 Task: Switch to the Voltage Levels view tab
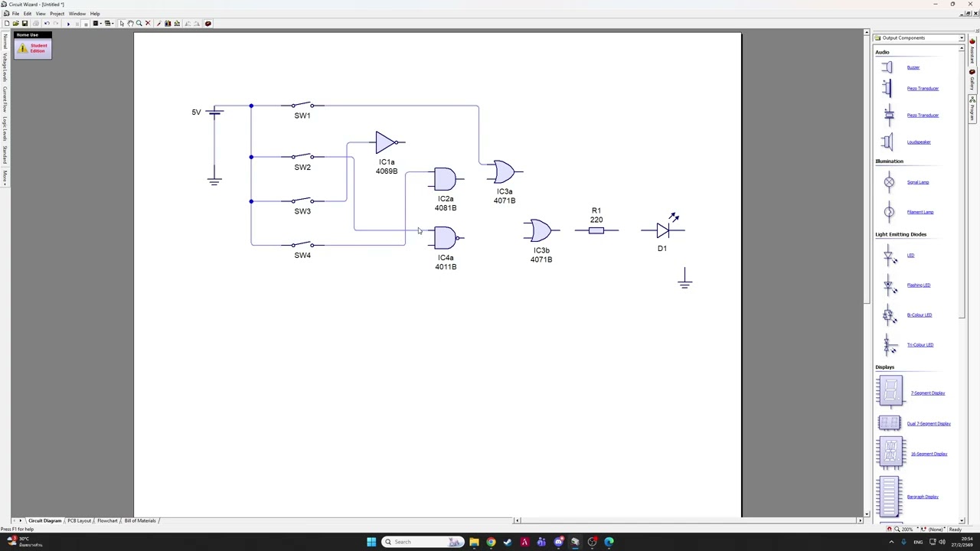coord(5,67)
